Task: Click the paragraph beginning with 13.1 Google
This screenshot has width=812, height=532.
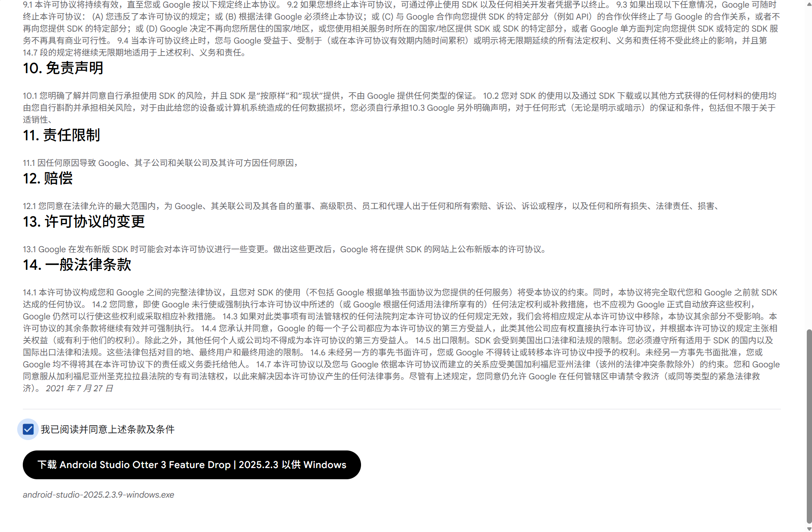Action: (x=284, y=249)
